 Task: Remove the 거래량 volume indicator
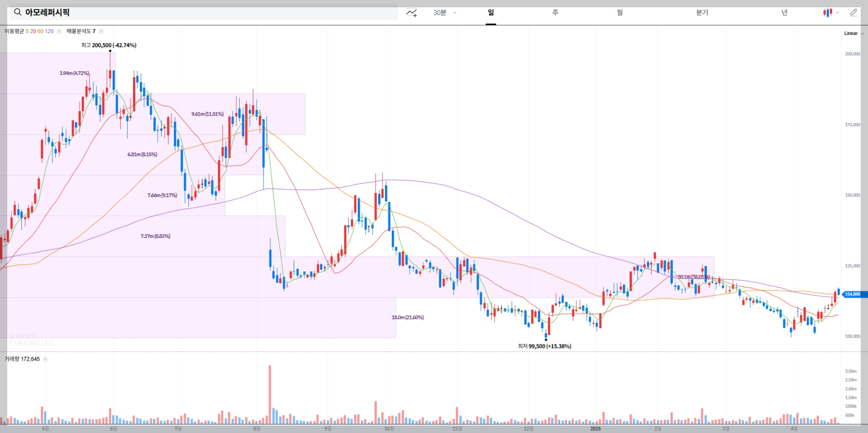coord(45,359)
